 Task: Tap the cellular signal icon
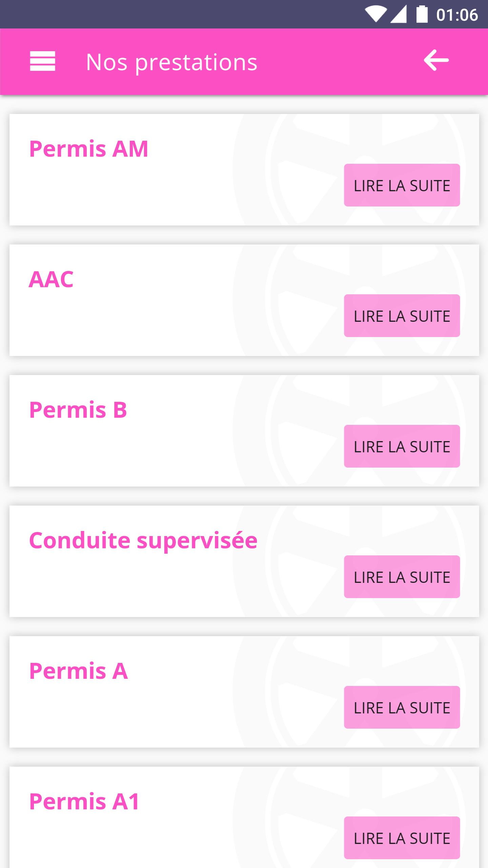pos(399,15)
